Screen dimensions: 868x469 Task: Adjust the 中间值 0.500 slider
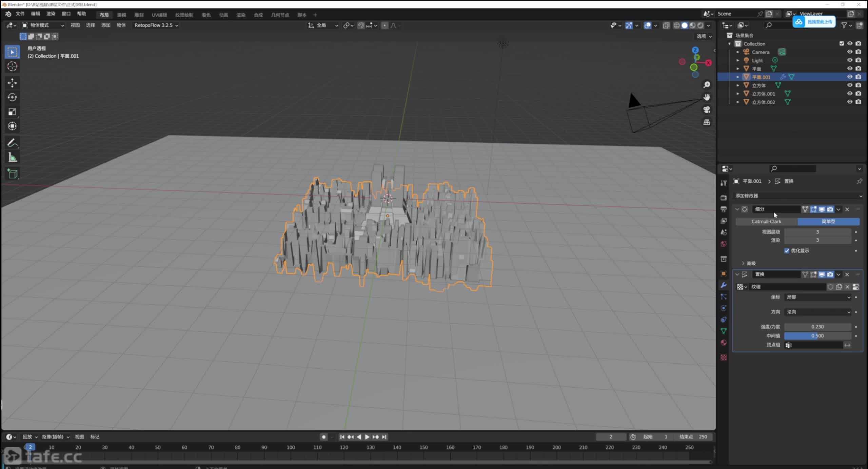tap(817, 336)
